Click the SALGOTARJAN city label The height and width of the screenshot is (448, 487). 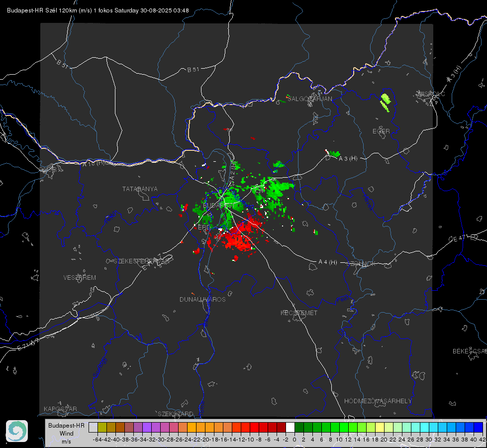pyautogui.click(x=309, y=99)
